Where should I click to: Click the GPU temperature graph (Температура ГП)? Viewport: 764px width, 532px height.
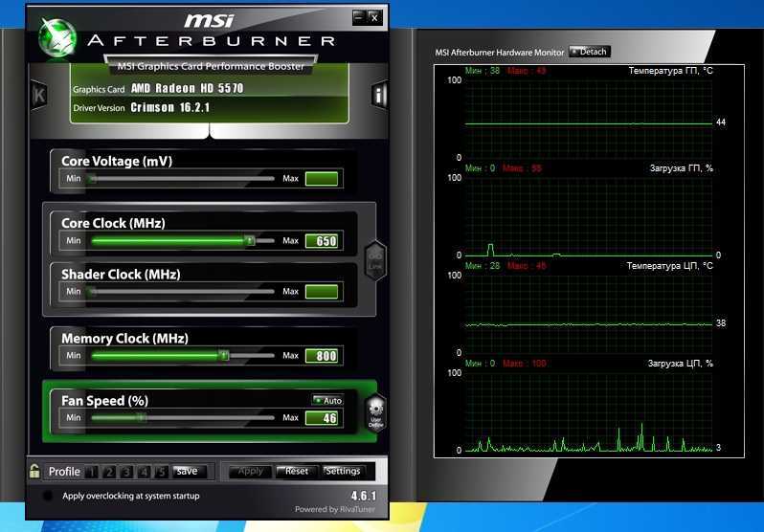(x=590, y=119)
